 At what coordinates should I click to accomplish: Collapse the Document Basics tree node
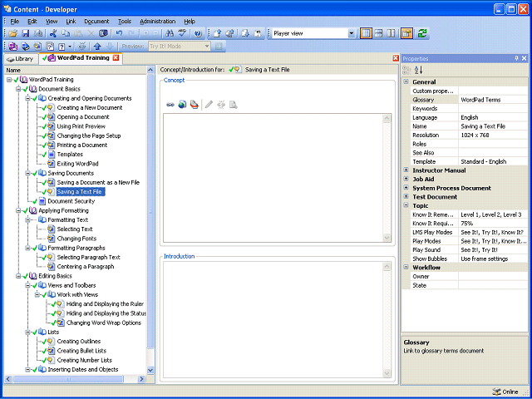point(18,89)
